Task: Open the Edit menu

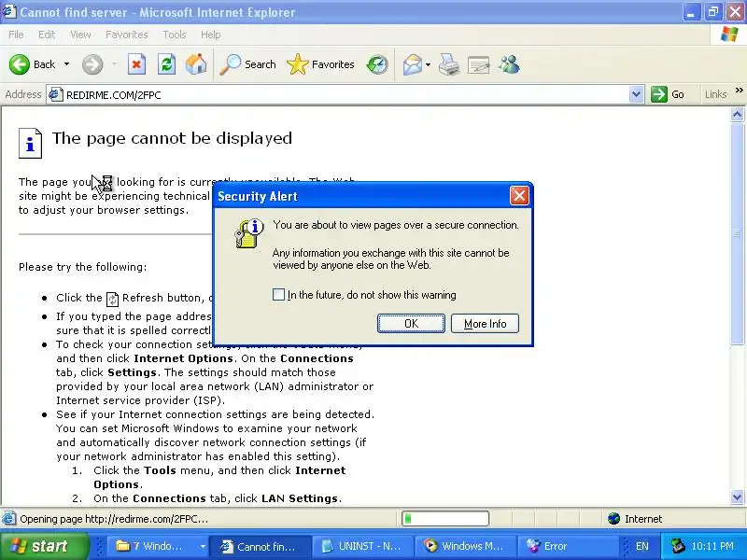Action: (47, 35)
